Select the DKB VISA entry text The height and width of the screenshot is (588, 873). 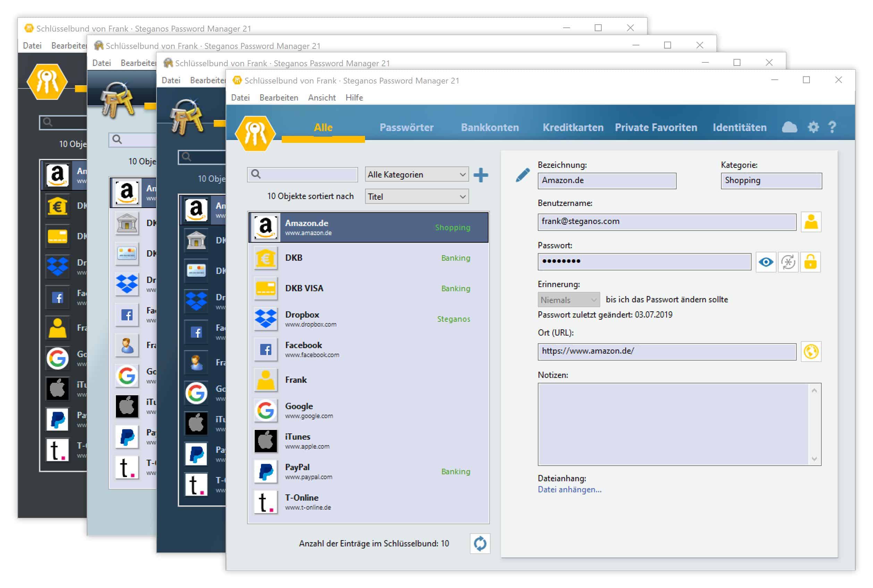pyautogui.click(x=304, y=288)
